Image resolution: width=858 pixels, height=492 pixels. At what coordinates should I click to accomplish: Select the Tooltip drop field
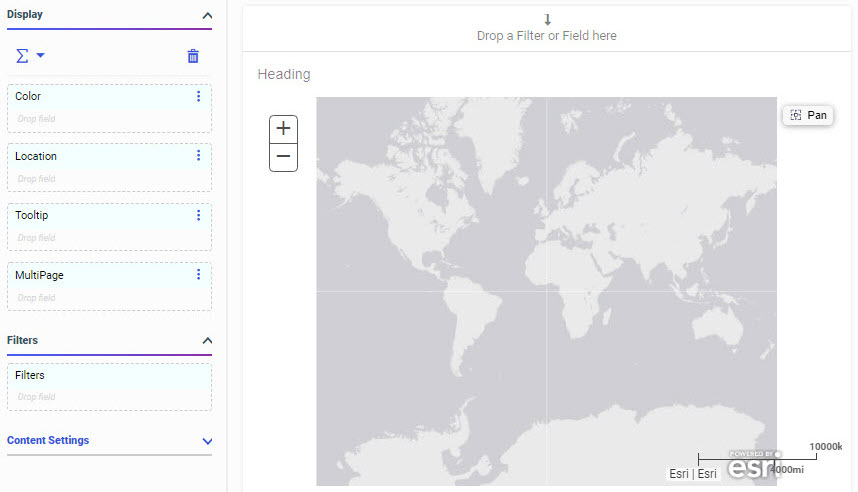coord(109,238)
